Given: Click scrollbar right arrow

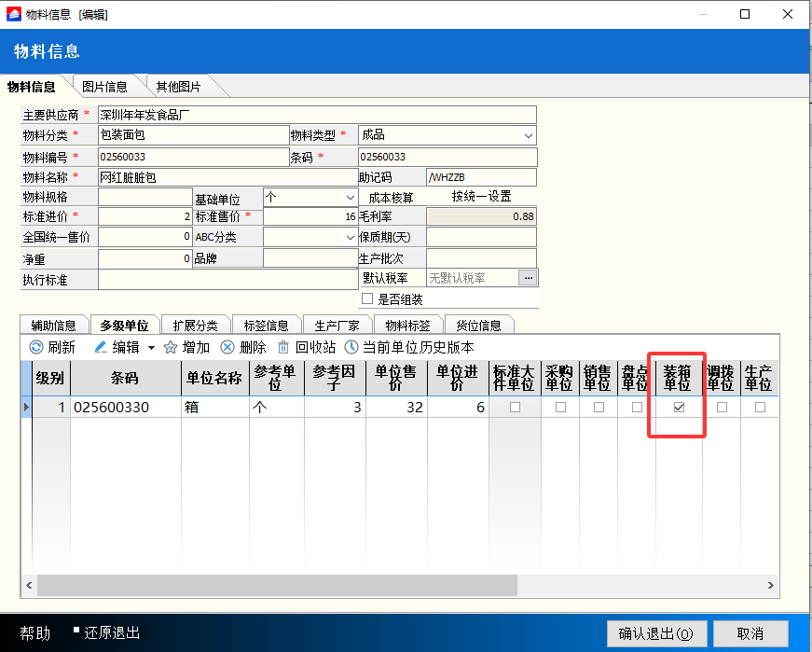Looking at the screenshot, I should pyautogui.click(x=771, y=585).
